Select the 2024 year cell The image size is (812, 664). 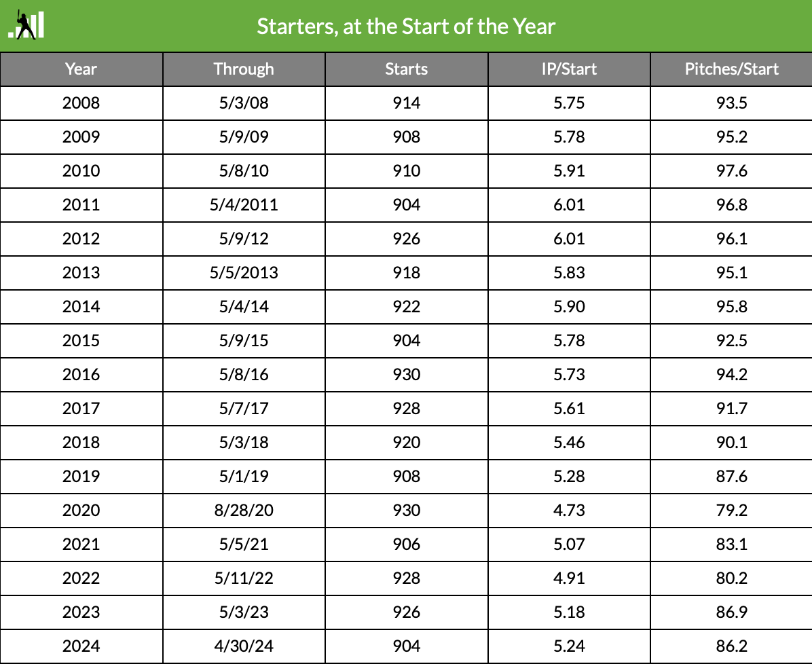coord(81,646)
